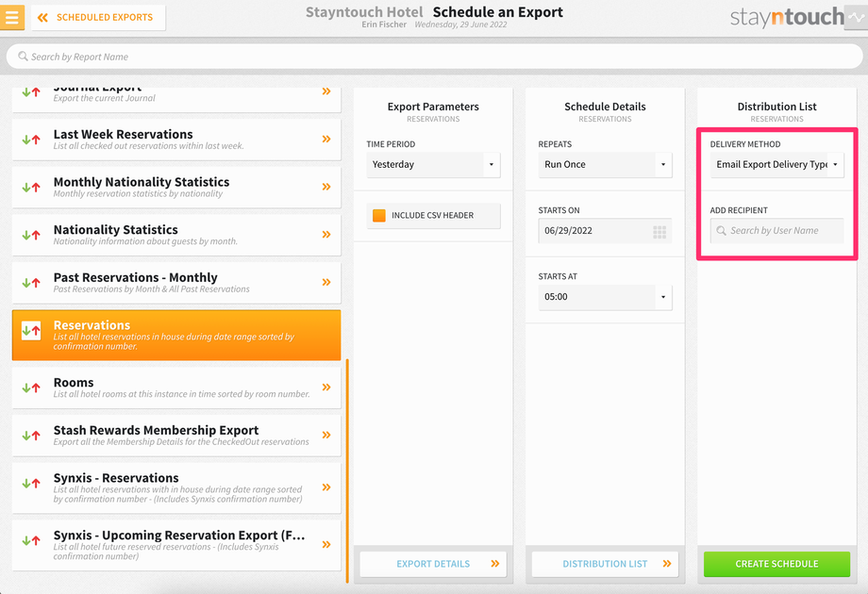Click the search magnifier in report search bar

(x=23, y=57)
